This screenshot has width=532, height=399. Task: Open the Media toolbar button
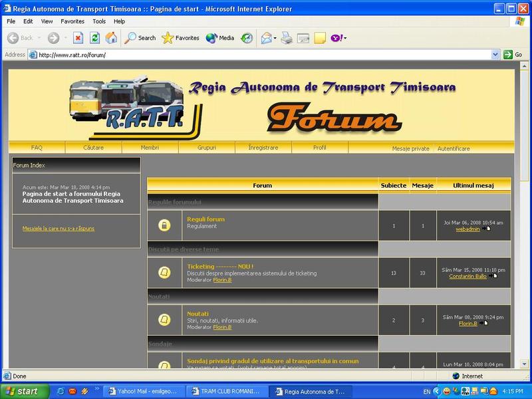(220, 38)
